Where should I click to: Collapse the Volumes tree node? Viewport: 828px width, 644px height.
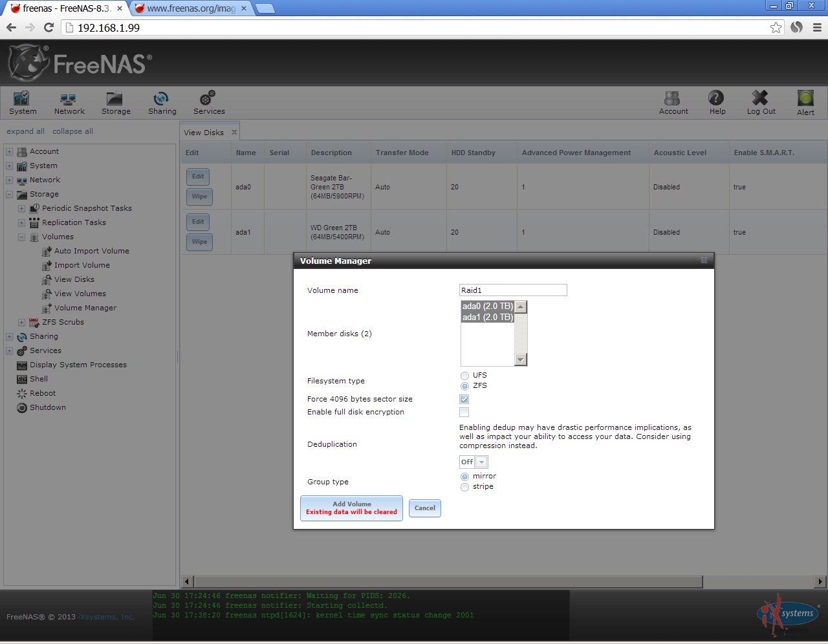(x=21, y=237)
